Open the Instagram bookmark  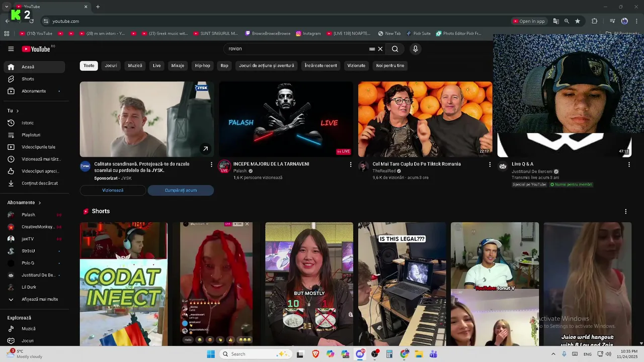point(308,34)
